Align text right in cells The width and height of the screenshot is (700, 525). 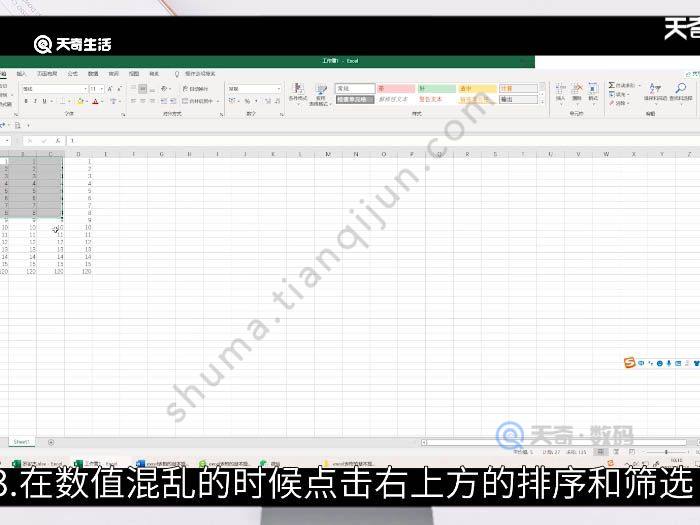pyautogui.click(x=152, y=101)
